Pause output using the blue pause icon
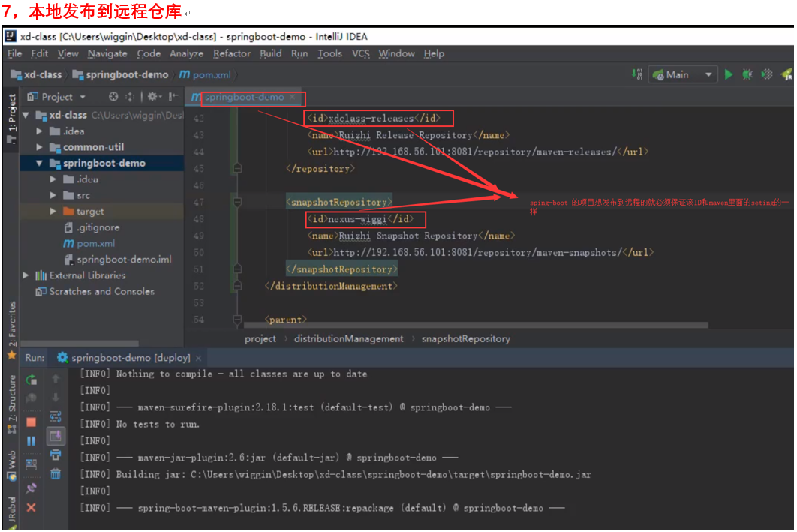Screen dimensions: 797x532 [x=32, y=441]
